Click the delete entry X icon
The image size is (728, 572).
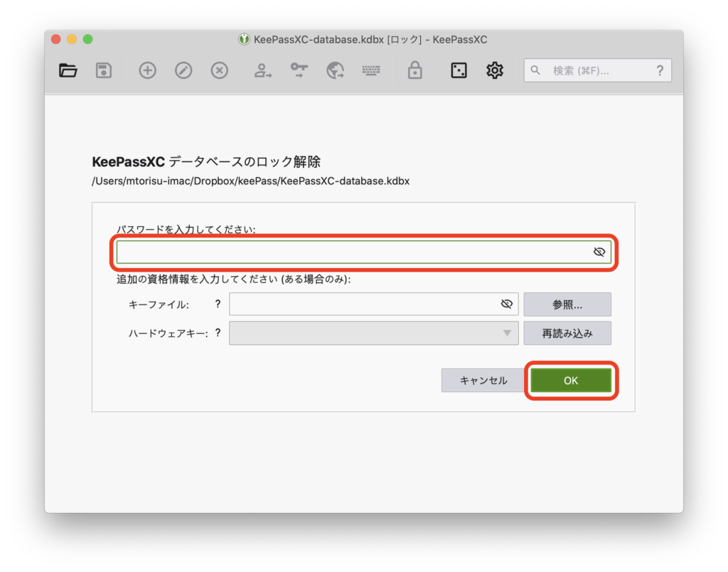click(219, 70)
